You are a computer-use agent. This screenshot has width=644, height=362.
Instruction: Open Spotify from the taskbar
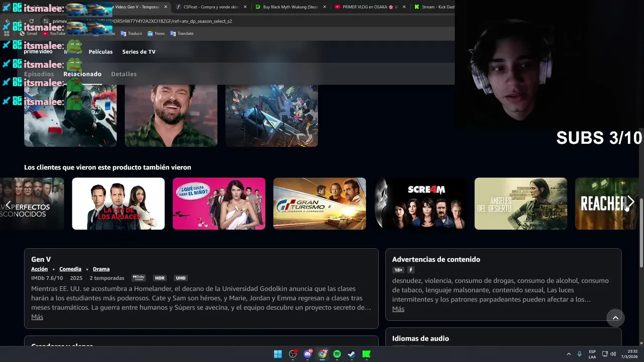tap(337, 354)
